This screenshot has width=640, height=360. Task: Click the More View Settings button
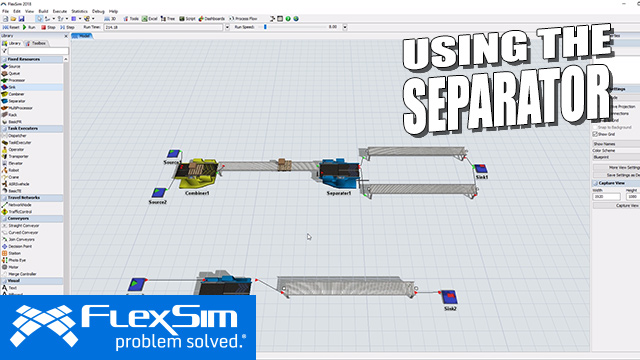[616, 168]
